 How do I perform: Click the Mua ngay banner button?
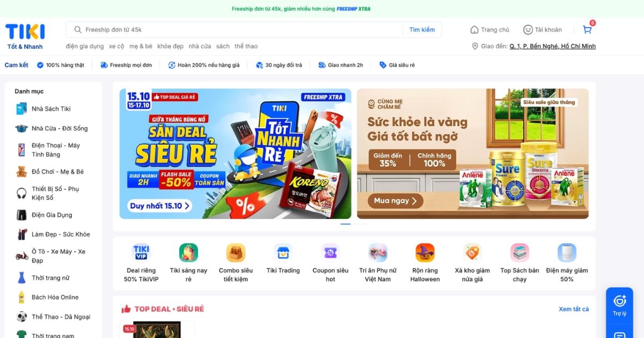396,201
